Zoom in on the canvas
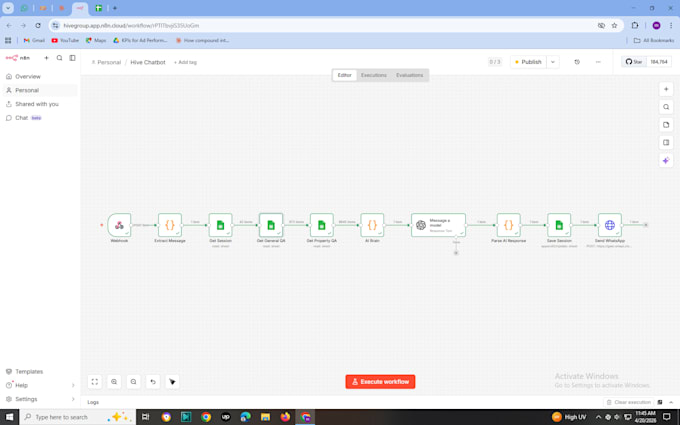This screenshot has width=680, height=425. click(x=114, y=382)
